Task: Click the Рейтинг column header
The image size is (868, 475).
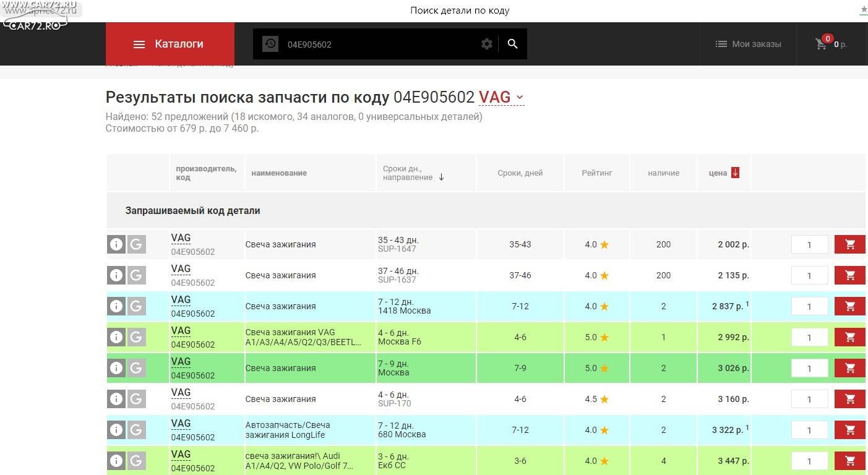Action: pos(597,173)
